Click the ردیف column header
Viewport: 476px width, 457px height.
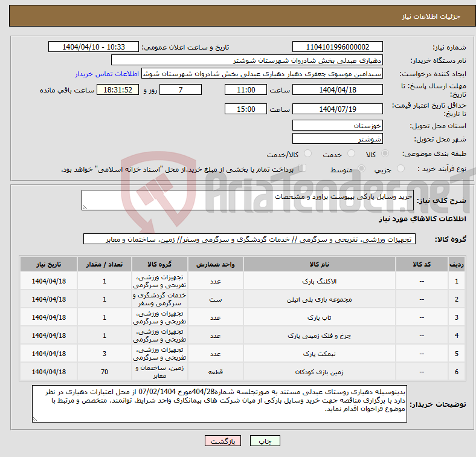456,264
